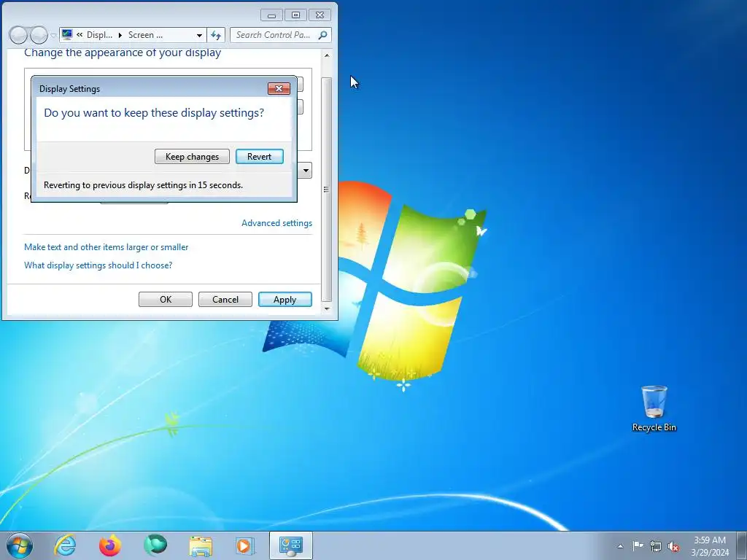Click the address bar refresh icon
The image size is (747, 560).
click(x=216, y=35)
